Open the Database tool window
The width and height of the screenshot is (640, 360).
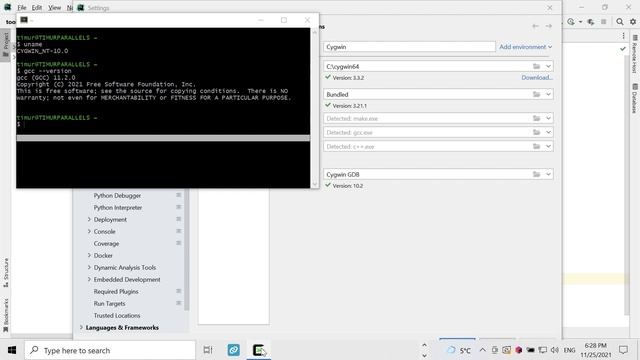[635, 98]
